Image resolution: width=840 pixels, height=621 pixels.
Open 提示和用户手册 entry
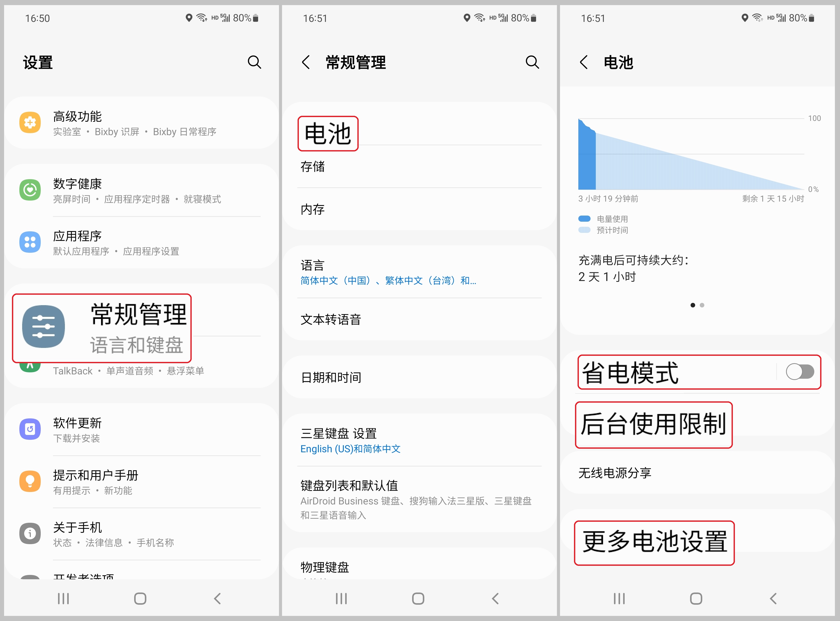pyautogui.click(x=142, y=482)
